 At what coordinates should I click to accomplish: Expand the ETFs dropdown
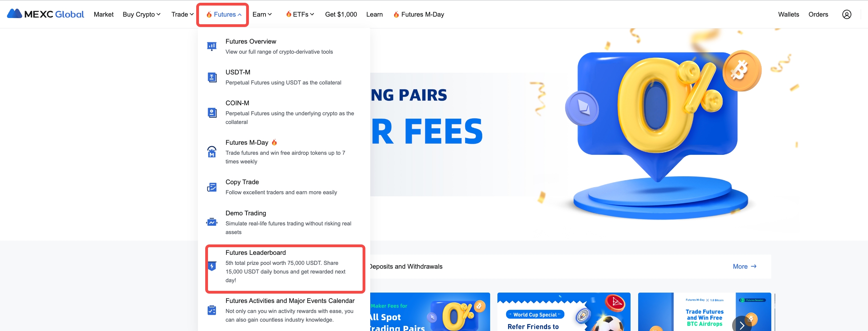point(300,15)
